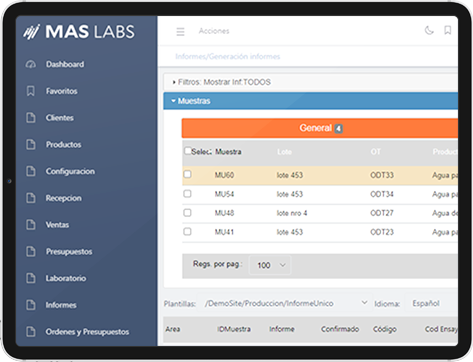Click the Confirmado column header
The image size is (473, 362).
[x=340, y=329]
